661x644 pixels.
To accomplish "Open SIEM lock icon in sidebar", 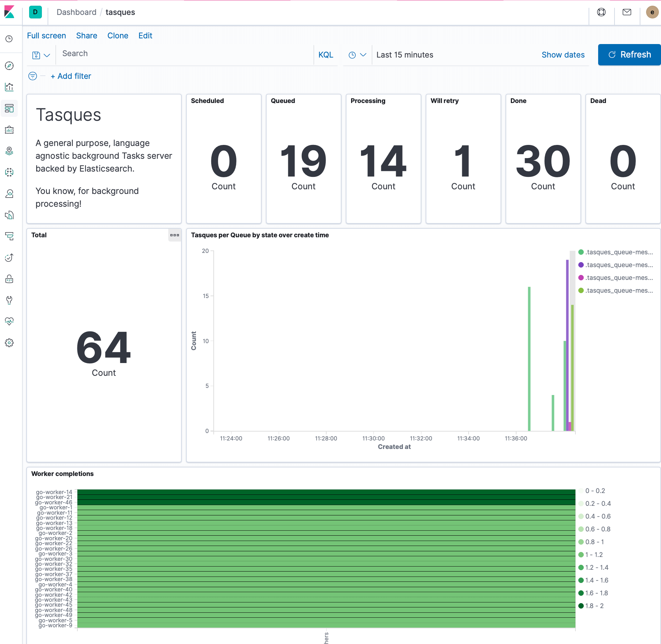I will coord(9,279).
